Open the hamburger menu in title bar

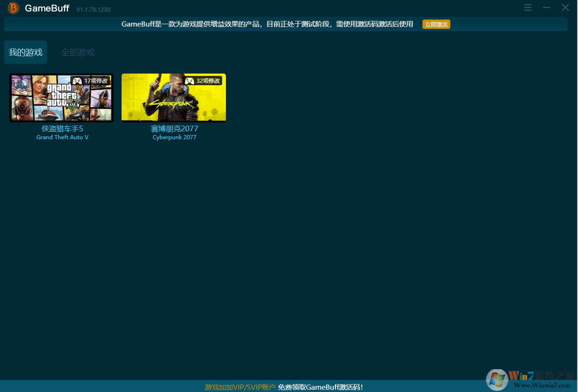point(528,8)
